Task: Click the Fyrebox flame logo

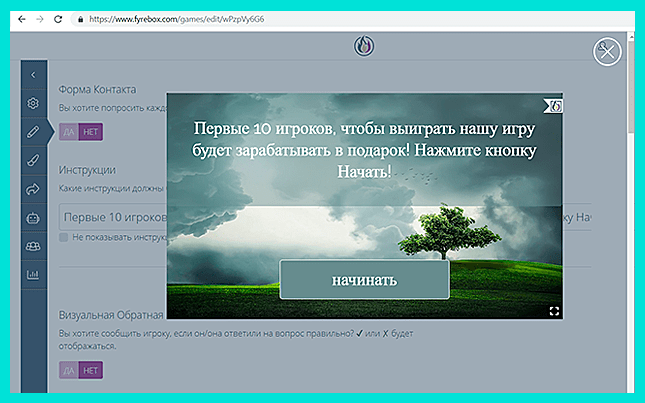Action: [x=364, y=46]
